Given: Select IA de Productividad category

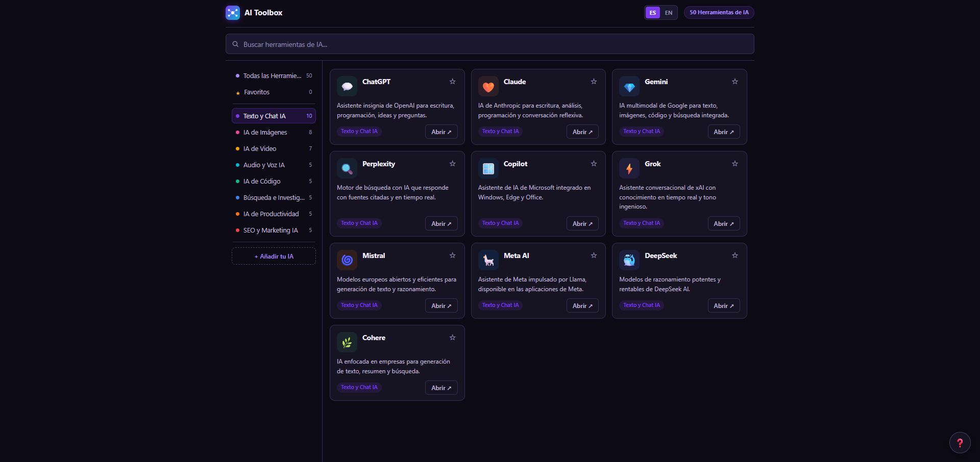Looking at the screenshot, I should pyautogui.click(x=274, y=214).
